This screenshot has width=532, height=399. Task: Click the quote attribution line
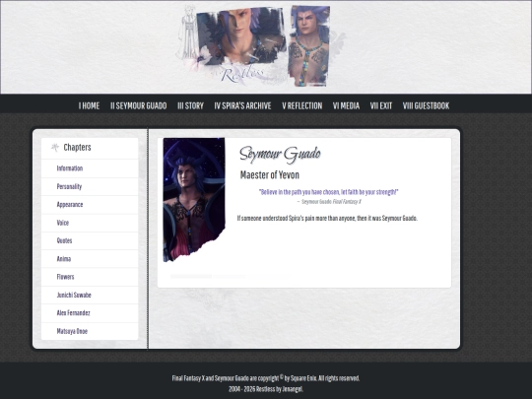coord(329,202)
